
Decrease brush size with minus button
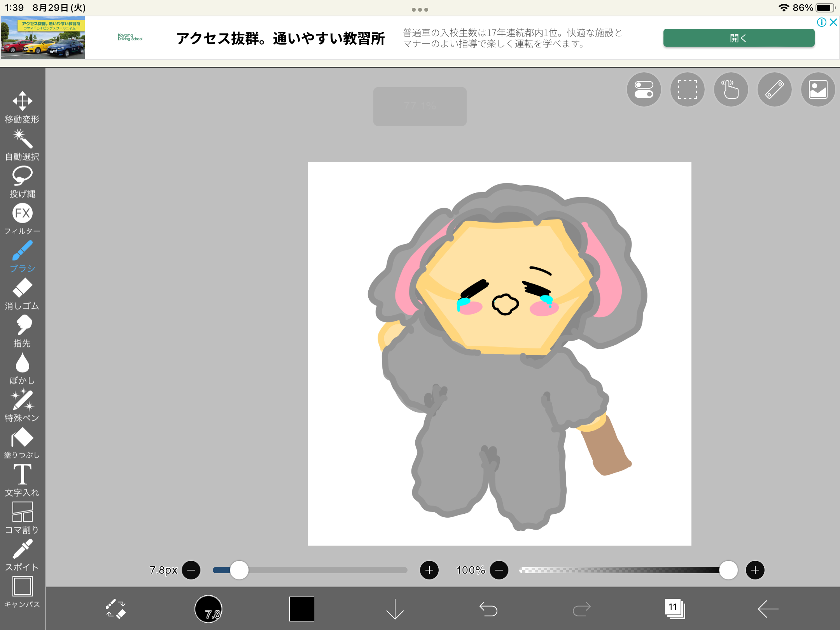click(x=191, y=570)
